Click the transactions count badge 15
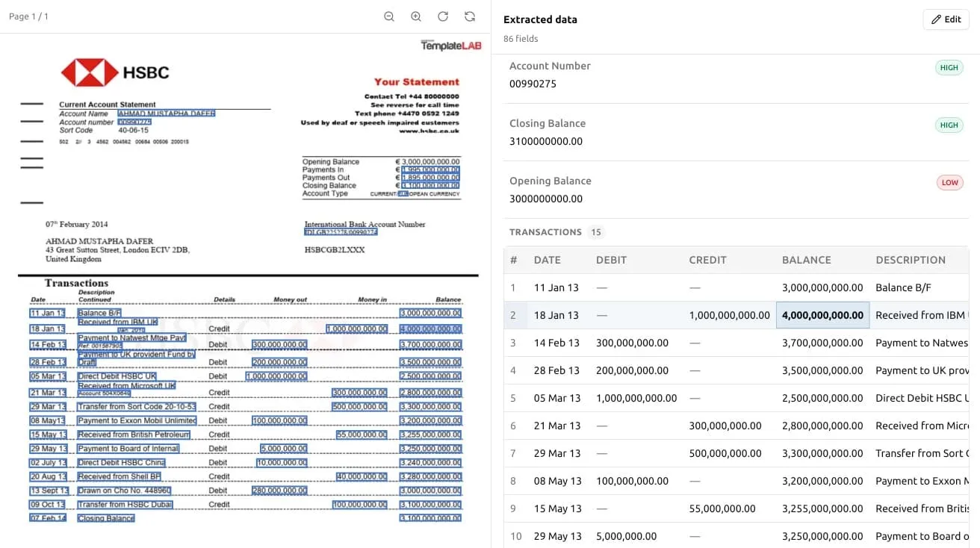Image resolution: width=980 pixels, height=548 pixels. (596, 232)
